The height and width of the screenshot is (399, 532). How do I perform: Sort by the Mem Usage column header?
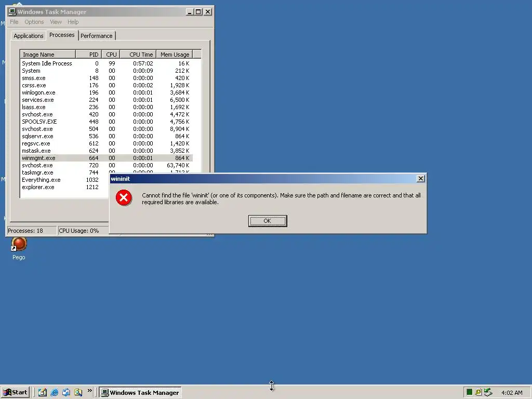pos(175,54)
